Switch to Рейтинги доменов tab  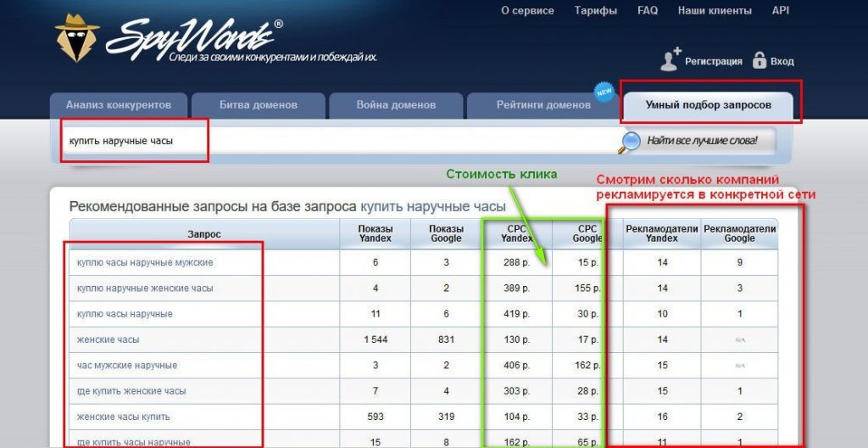click(543, 105)
